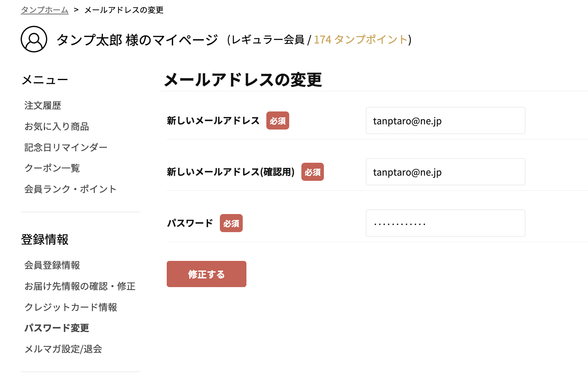View 会員ランク・ポイント details
588x386 pixels.
70,189
